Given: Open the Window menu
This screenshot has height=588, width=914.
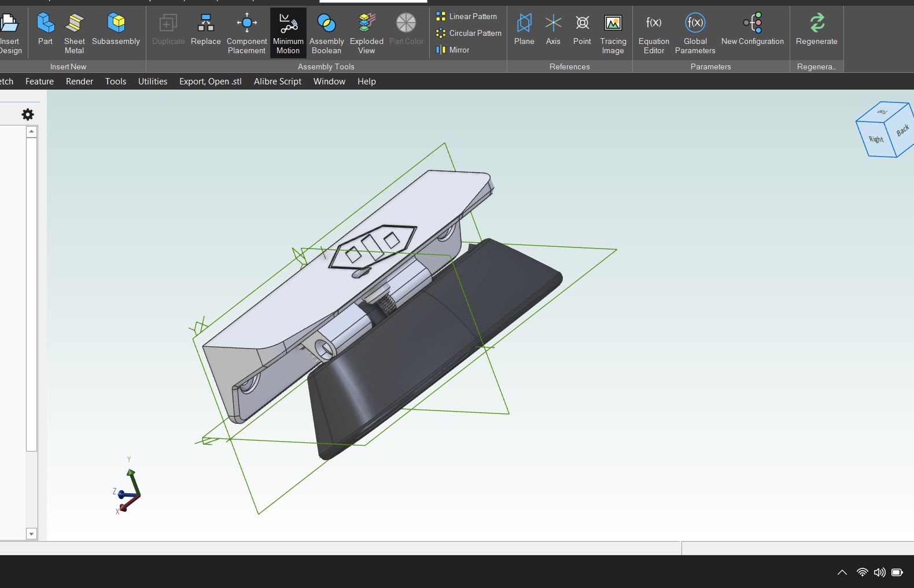Looking at the screenshot, I should (x=329, y=82).
